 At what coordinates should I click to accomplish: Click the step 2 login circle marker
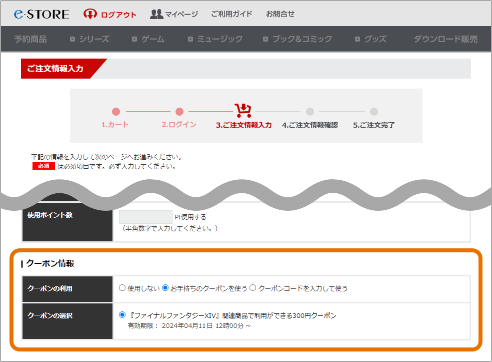click(x=179, y=112)
